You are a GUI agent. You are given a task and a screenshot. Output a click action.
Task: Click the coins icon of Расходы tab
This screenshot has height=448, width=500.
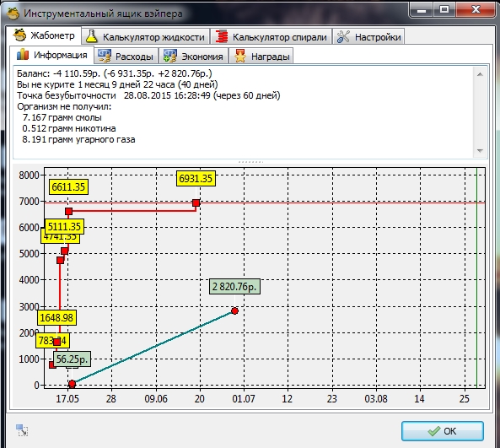tap(105, 57)
